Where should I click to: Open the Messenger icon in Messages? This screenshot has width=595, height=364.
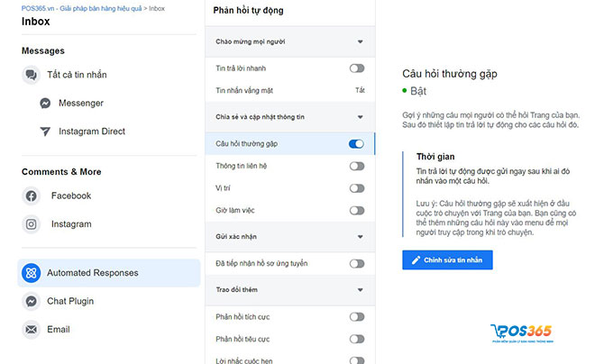point(45,103)
